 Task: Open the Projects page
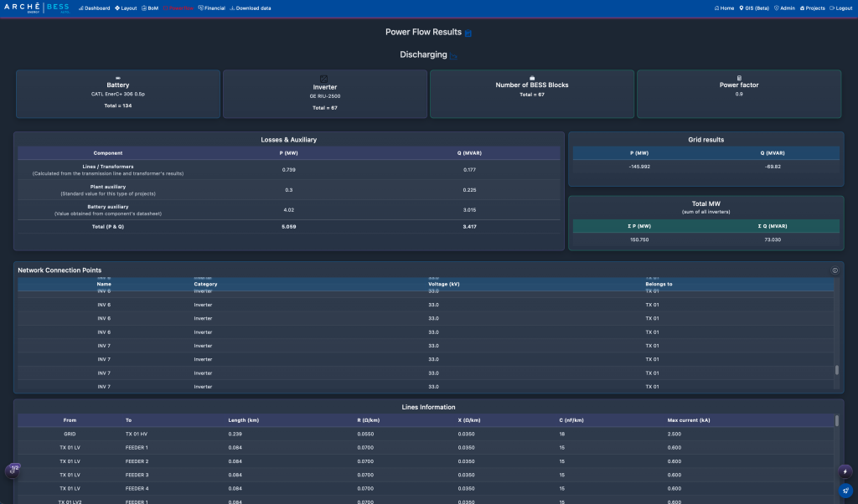(x=813, y=8)
